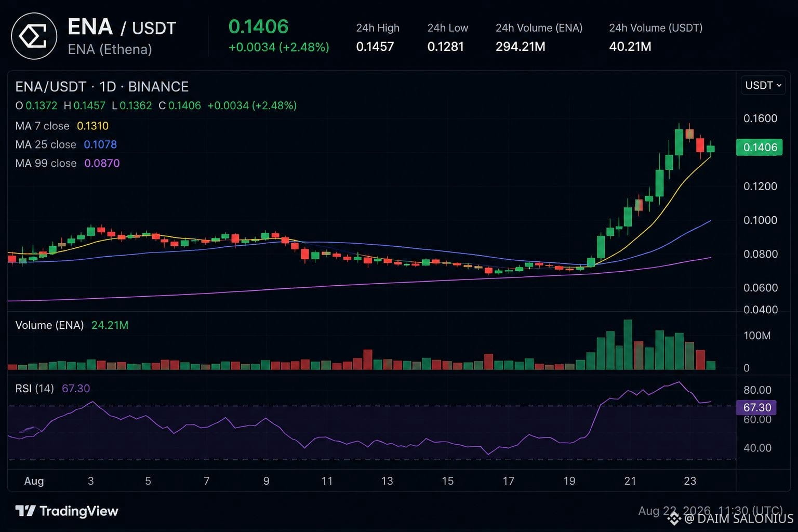This screenshot has height=532, width=798.
Task: Click the high value H 0.1457 in the OHLC row
Action: click(85, 105)
